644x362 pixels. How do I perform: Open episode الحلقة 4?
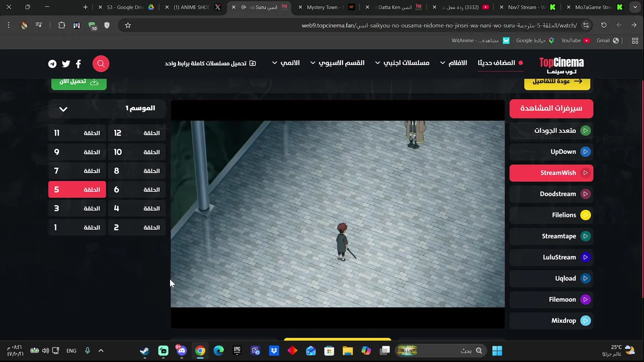(x=137, y=208)
